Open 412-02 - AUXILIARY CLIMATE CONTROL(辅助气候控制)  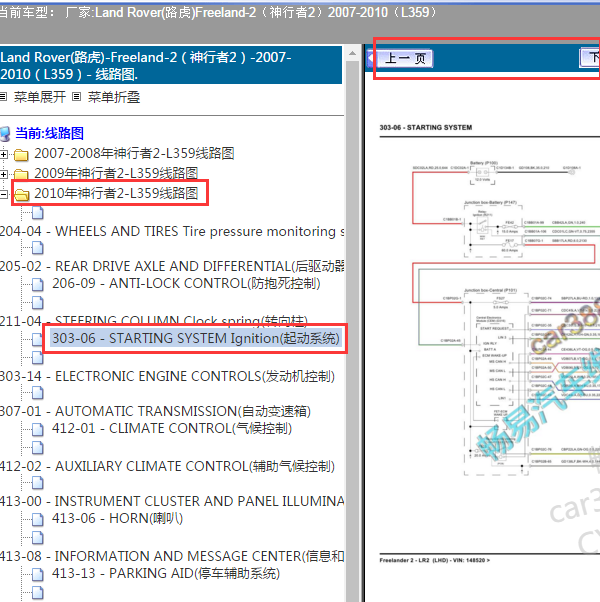(x=167, y=466)
